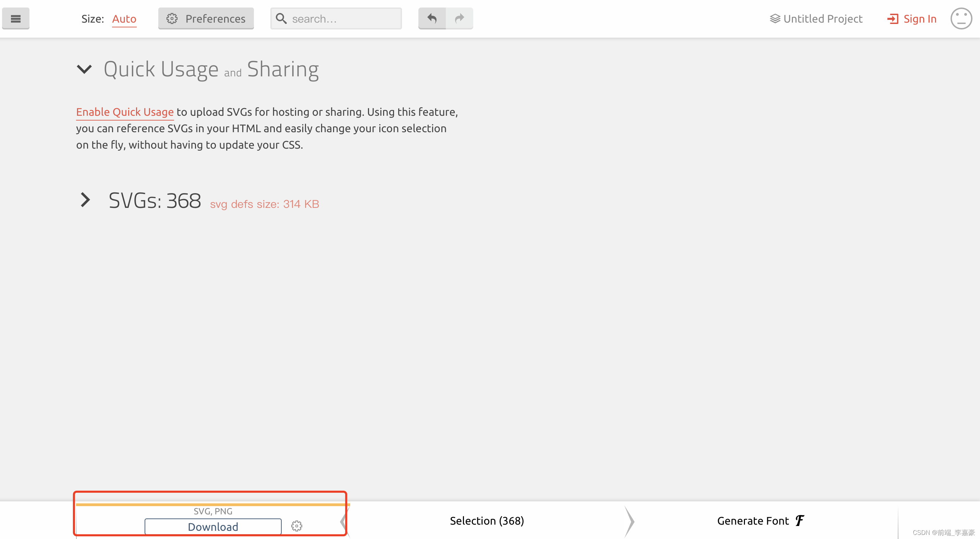Change the Size Auto setting

[124, 18]
